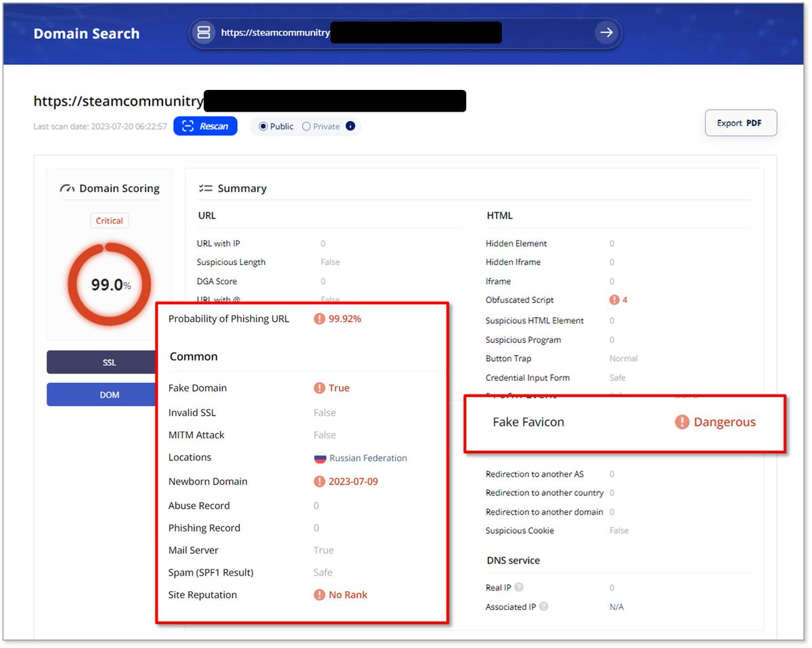Click the Export PDF button

[x=741, y=123]
